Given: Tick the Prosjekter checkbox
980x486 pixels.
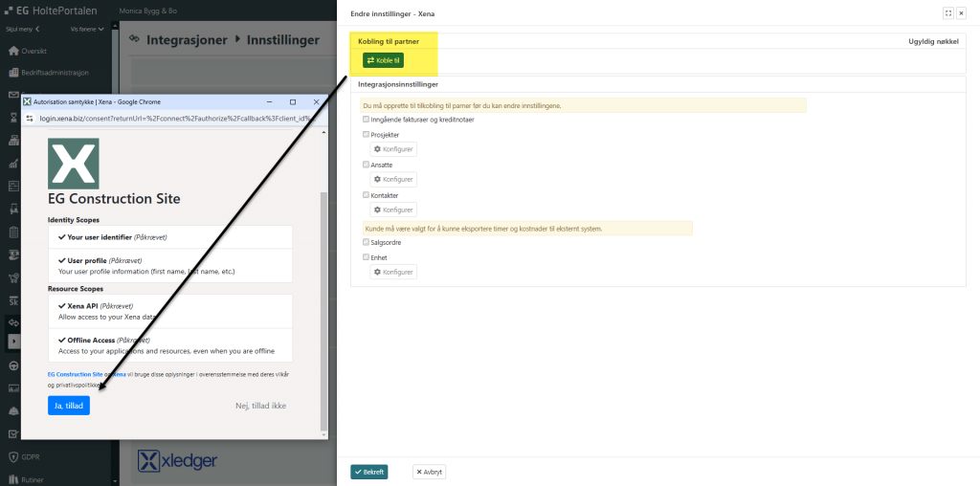Looking at the screenshot, I should pyautogui.click(x=366, y=135).
